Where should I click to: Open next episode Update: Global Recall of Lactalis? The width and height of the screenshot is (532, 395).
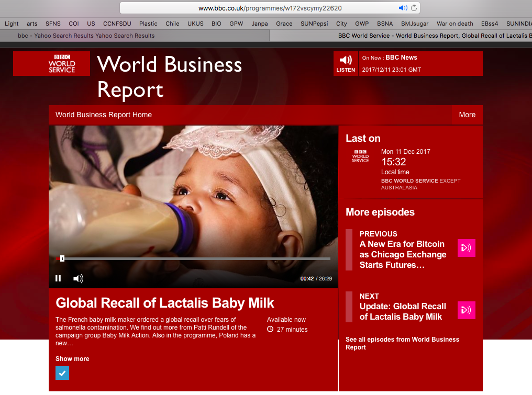click(403, 311)
